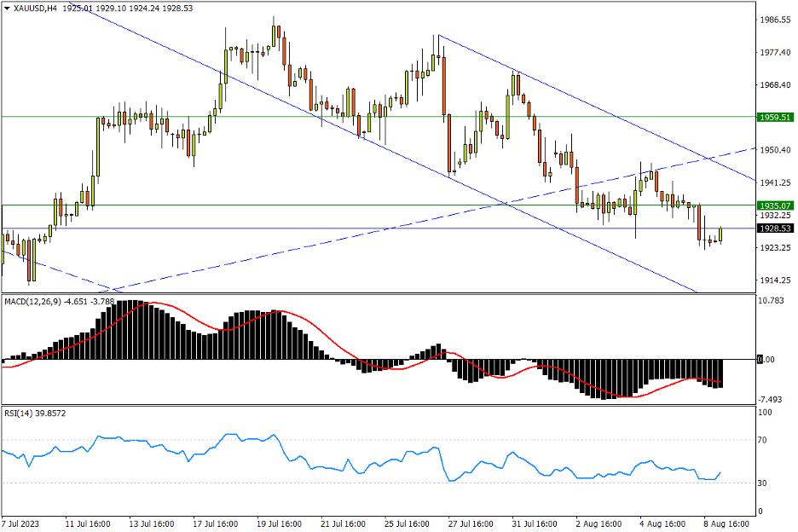
Task: Expand the XAUUSD symbol dropdown triangle
Action: pos(9,7)
